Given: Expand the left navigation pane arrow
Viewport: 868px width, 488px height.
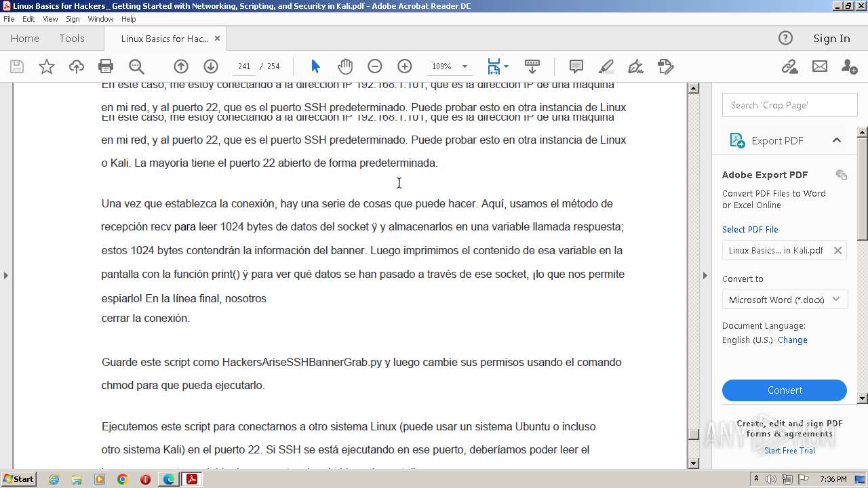Looking at the screenshot, I should 6,275.
